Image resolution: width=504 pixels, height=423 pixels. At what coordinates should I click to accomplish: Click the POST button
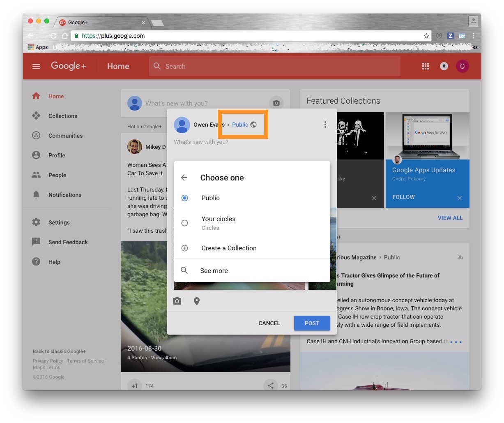(312, 323)
